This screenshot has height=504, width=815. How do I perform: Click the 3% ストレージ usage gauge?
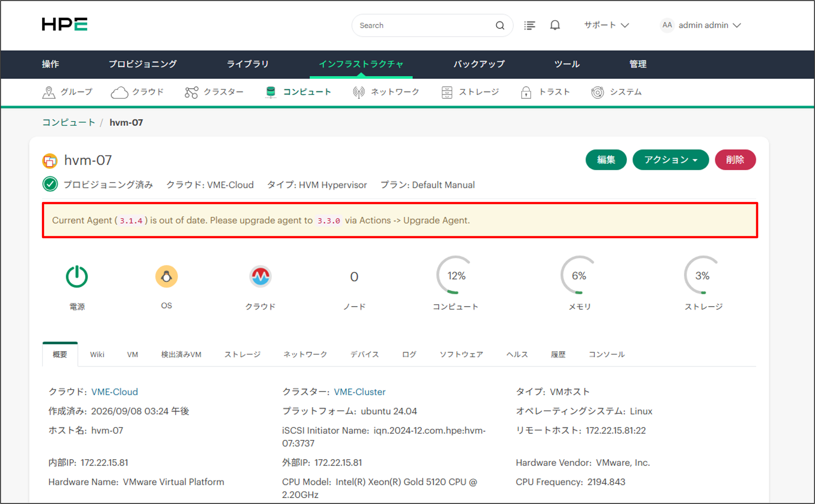point(703,275)
